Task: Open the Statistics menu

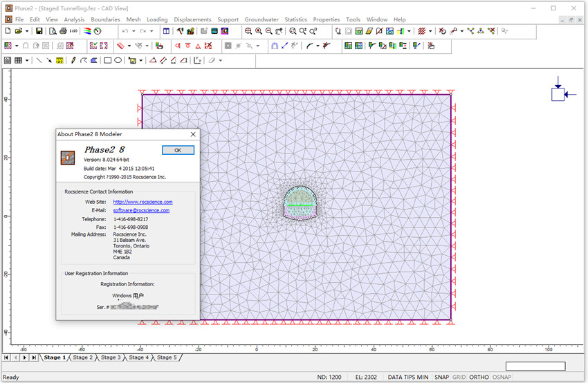Action: [x=295, y=19]
